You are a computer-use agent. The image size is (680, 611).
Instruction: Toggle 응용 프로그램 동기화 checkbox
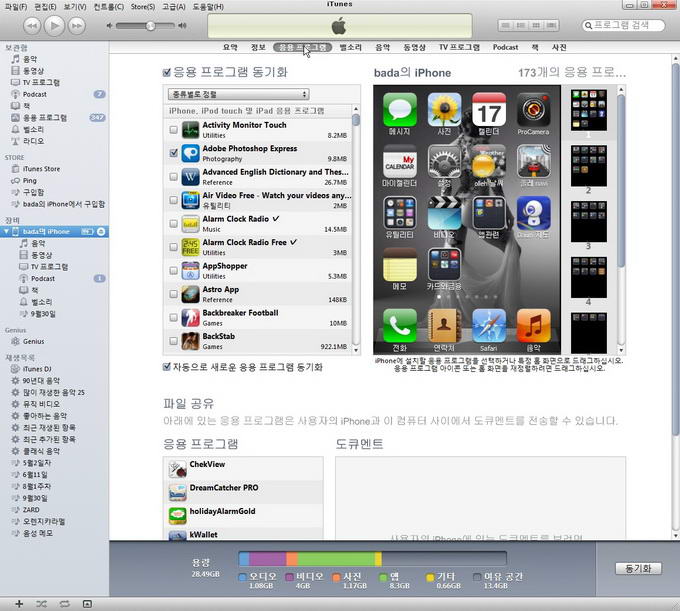tap(167, 72)
